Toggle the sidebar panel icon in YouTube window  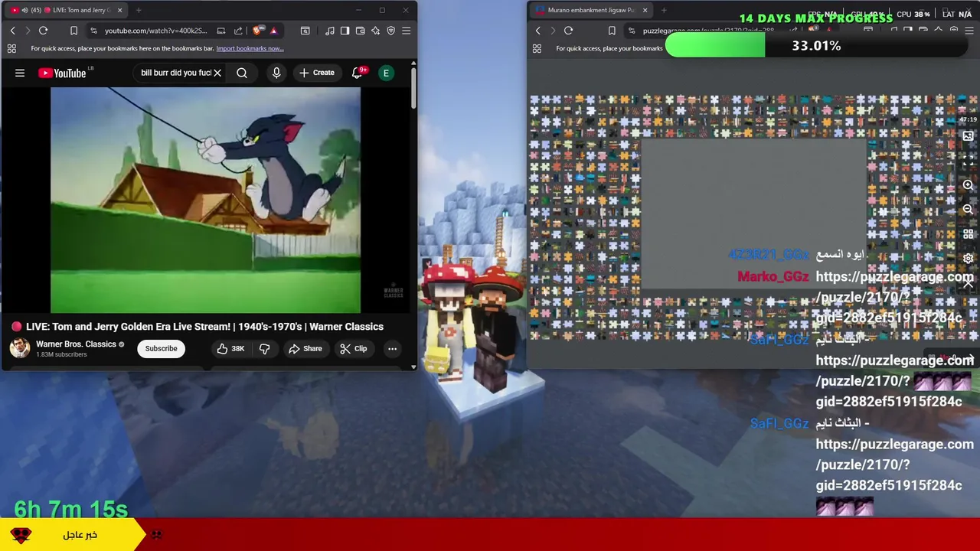click(345, 31)
